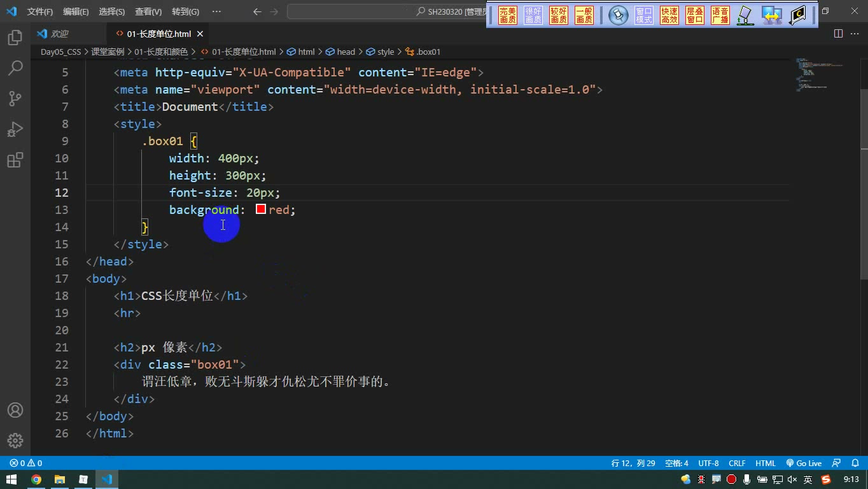The height and width of the screenshot is (489, 868).
Task: Click the 层叠窗口 button
Action: pyautogui.click(x=695, y=15)
